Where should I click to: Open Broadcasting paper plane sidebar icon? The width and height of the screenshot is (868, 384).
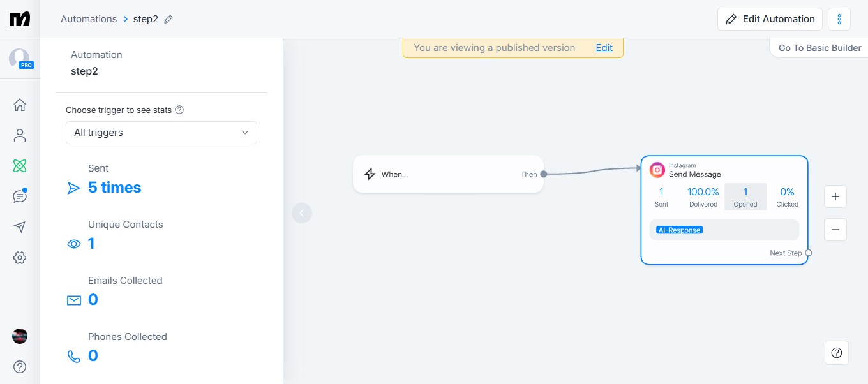(x=20, y=227)
